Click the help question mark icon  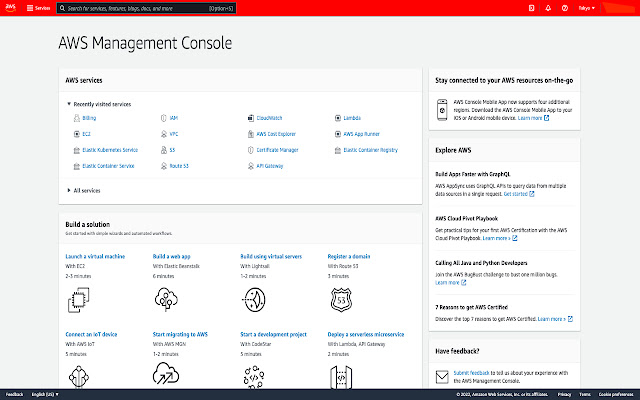click(565, 7)
